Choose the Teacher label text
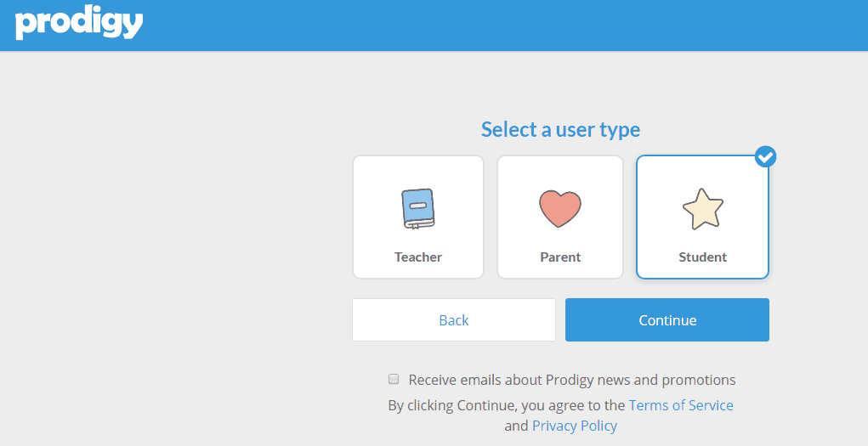Screen dimensions: 868x446 point(418,257)
